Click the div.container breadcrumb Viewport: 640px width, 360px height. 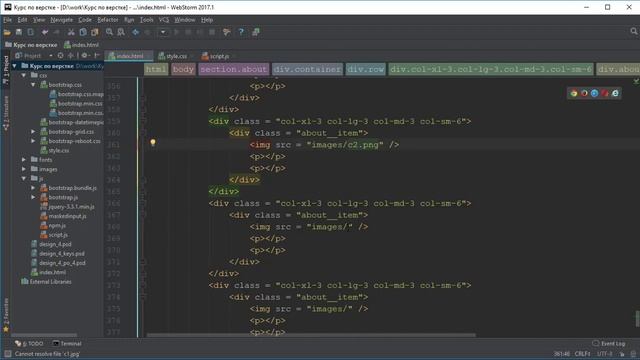point(307,69)
